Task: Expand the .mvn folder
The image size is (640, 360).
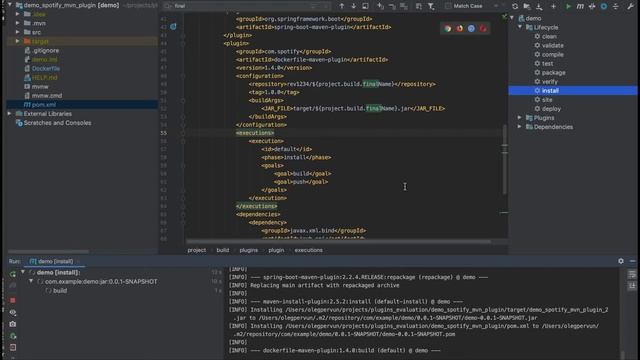Action: 18,23
